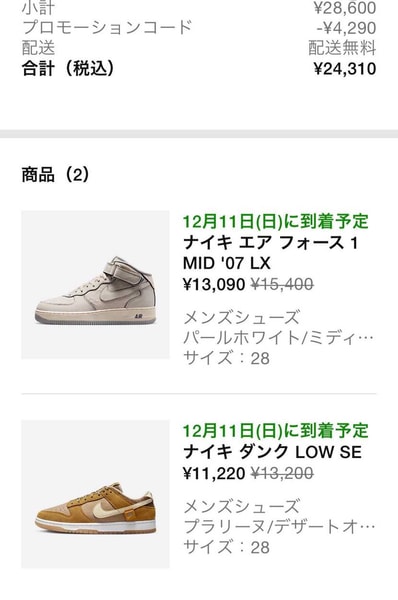The width and height of the screenshot is (398, 600).
Task: Click the パールホワイト color description
Action: point(278,338)
